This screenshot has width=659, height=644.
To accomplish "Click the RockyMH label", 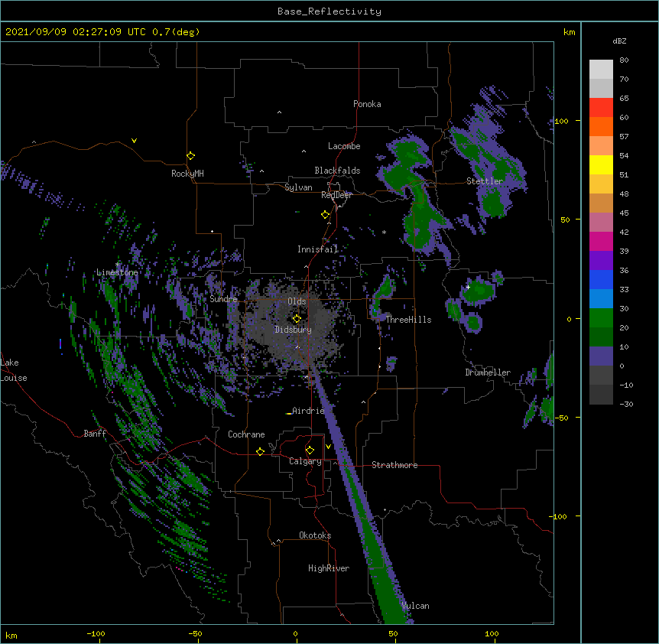I will [x=187, y=174].
